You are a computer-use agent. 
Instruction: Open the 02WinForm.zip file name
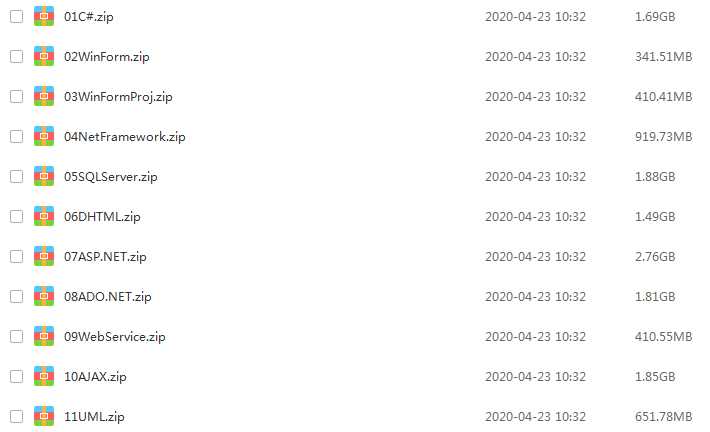click(x=106, y=57)
